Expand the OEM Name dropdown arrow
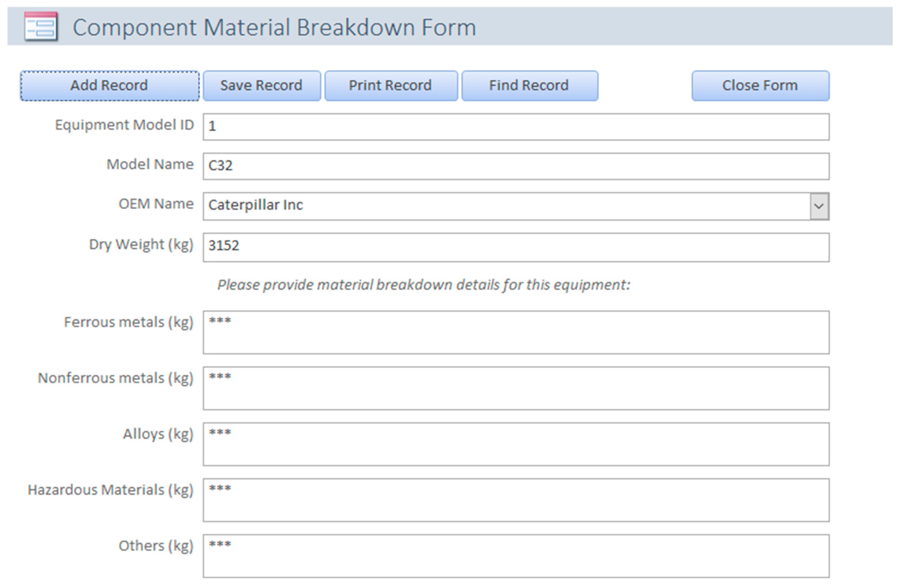Screen dimensions: 900x588 [x=819, y=206]
